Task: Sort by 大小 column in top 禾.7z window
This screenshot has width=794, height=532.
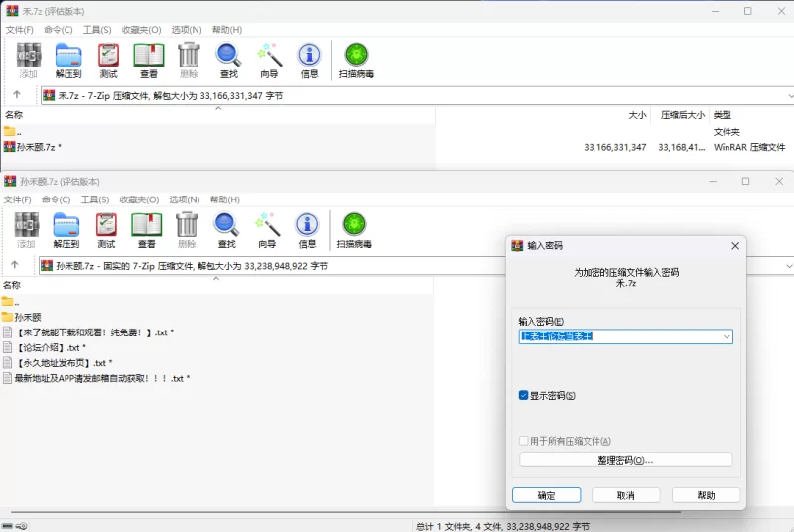Action: point(637,115)
